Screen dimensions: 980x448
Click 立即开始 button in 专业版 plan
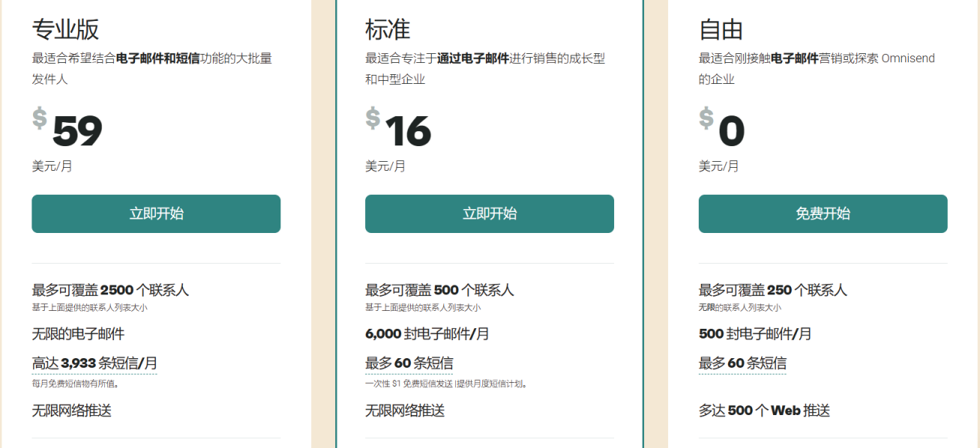[156, 214]
